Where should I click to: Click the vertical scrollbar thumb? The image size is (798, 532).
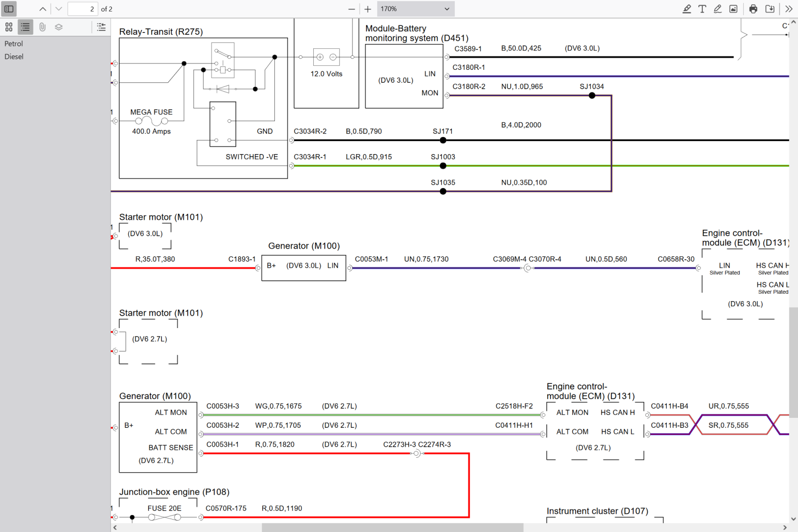(794, 362)
